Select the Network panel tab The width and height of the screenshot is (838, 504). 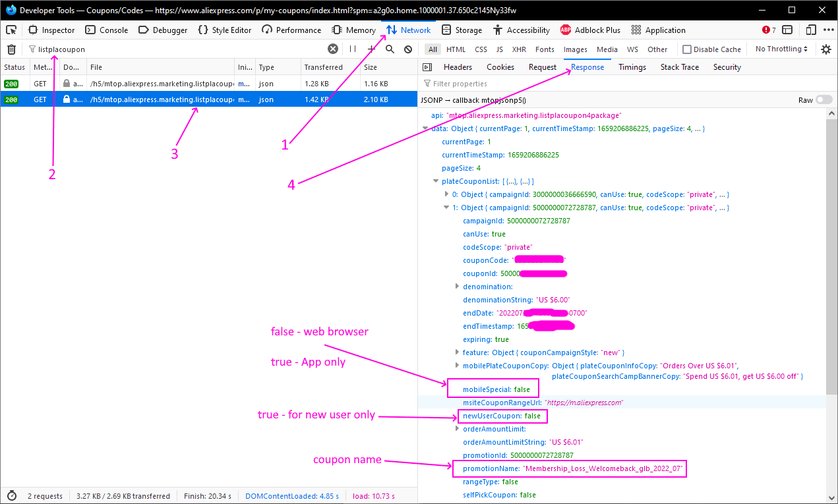tap(408, 30)
